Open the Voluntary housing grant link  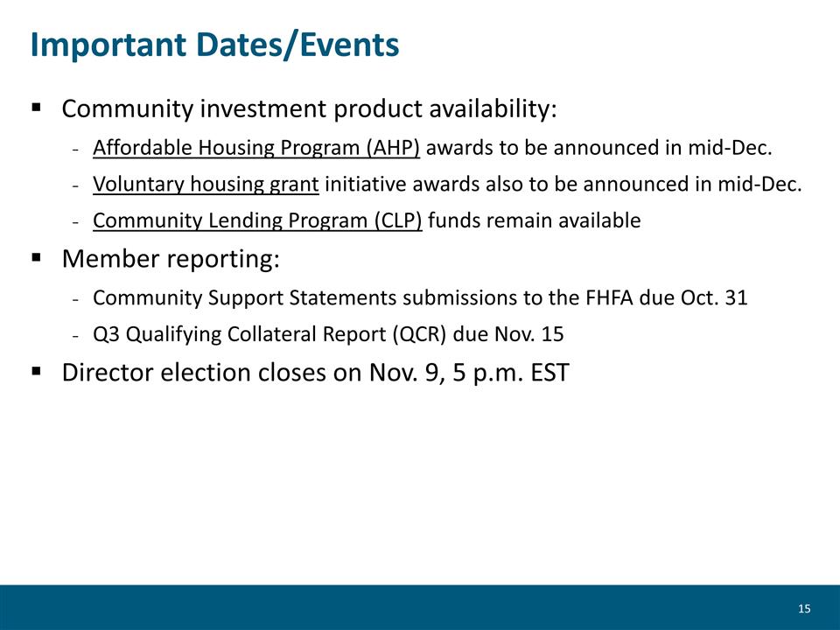coord(206,185)
